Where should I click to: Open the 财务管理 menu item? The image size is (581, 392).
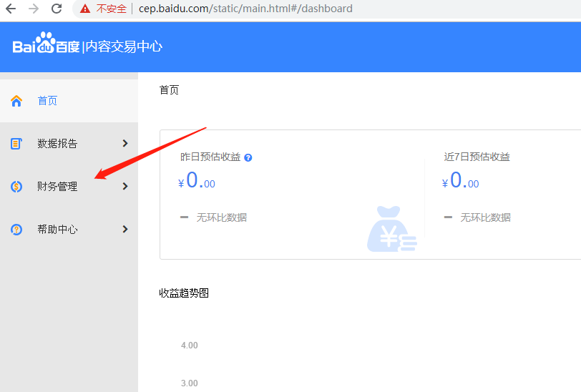coord(57,187)
